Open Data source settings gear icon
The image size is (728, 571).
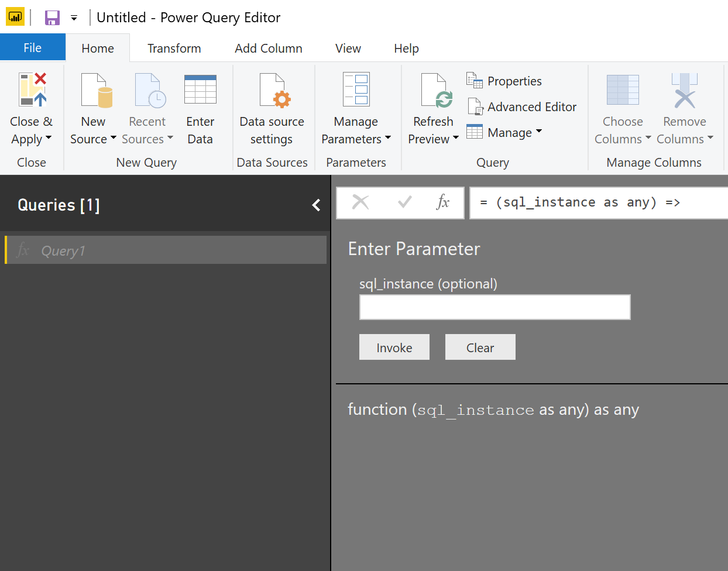point(275,91)
